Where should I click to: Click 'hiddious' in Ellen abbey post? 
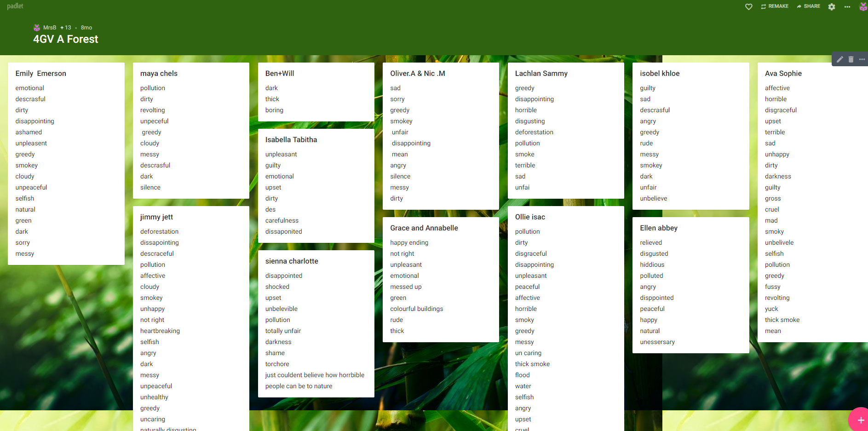652,265
